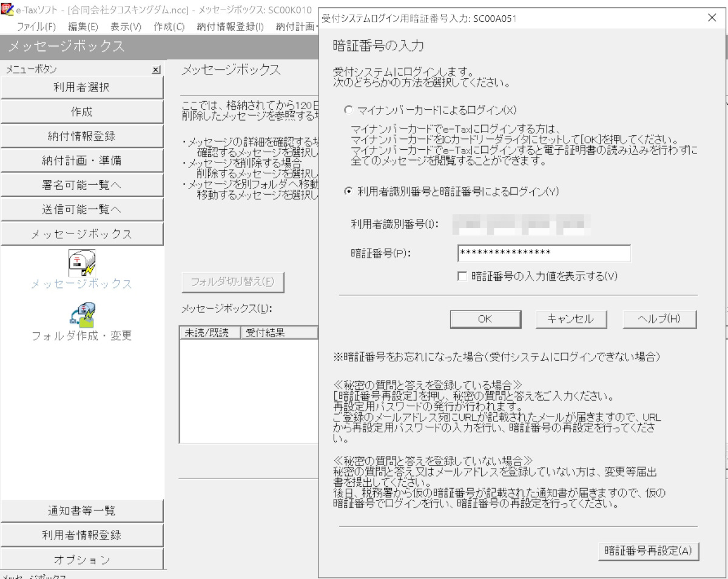Select 利用者識別番号と暗証番号によるログイン radio option
This screenshot has height=579, width=728.
click(x=348, y=192)
